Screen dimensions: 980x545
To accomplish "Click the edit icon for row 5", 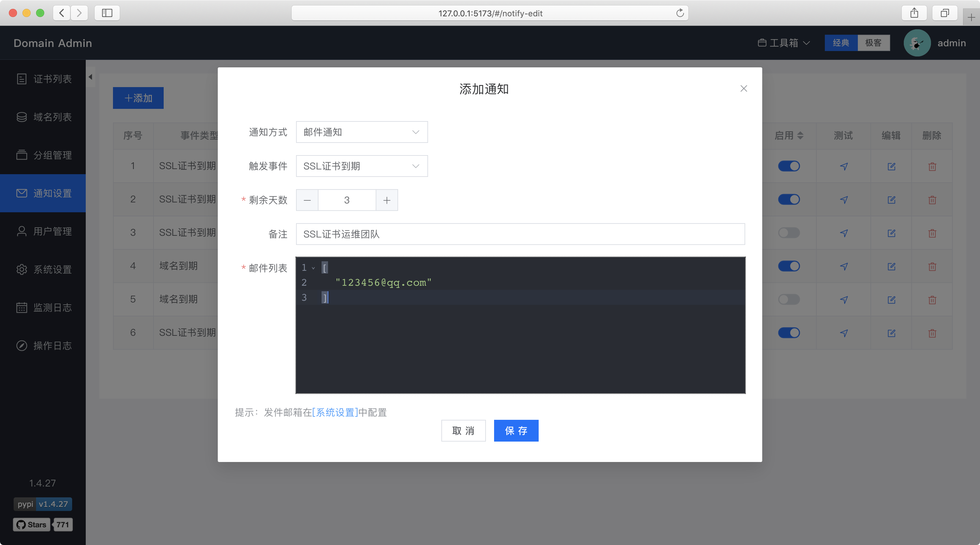I will [x=891, y=300].
